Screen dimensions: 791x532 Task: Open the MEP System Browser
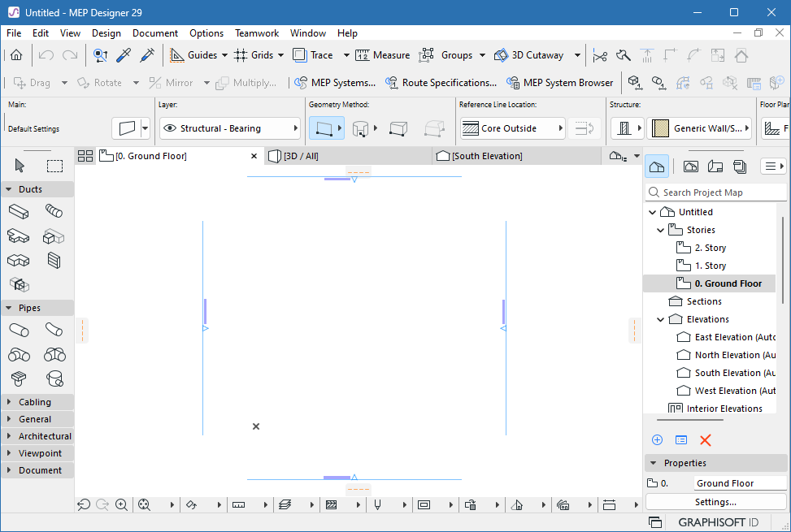click(559, 82)
